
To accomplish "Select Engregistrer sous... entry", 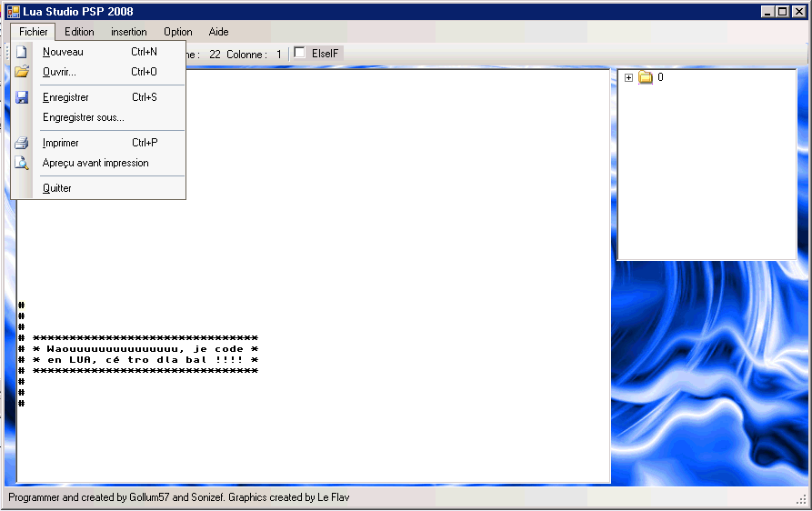I will point(98,117).
